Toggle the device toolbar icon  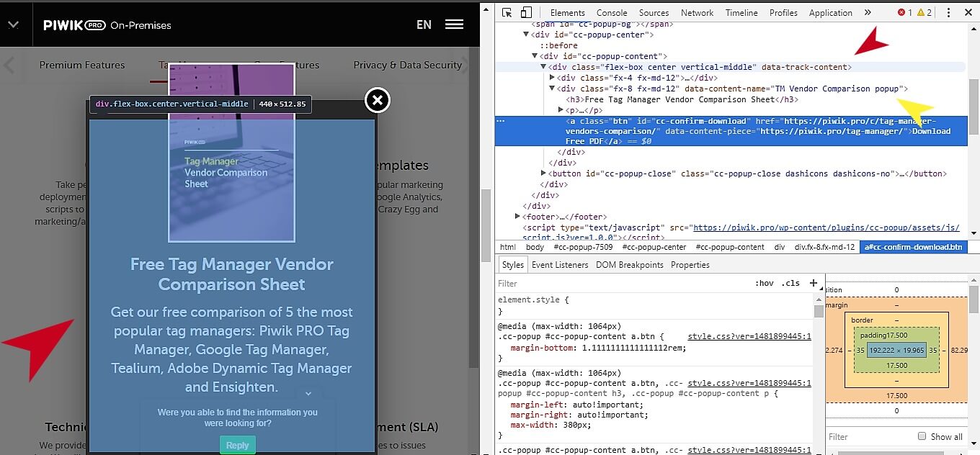527,12
